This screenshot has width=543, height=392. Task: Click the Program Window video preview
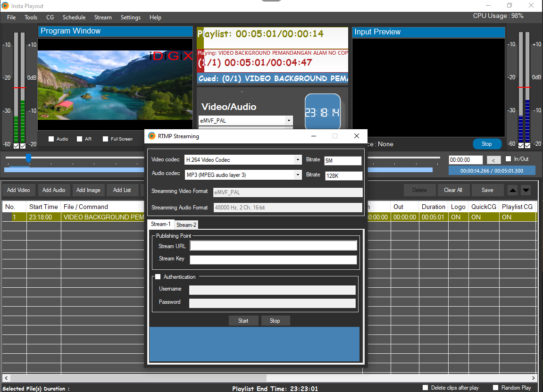[x=115, y=85]
